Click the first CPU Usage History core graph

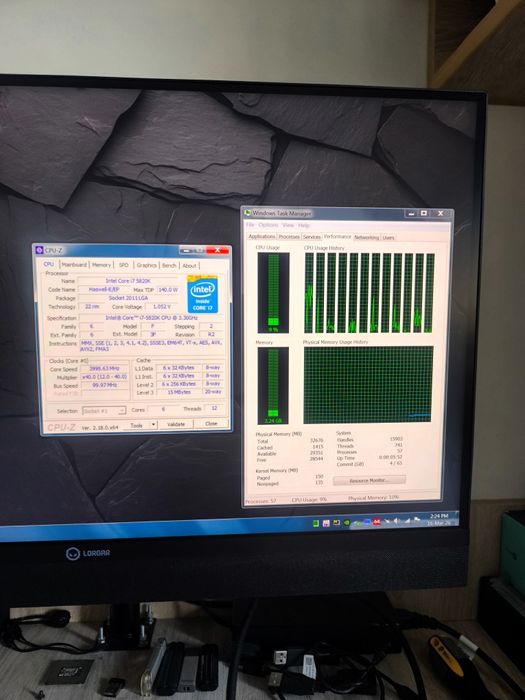tap(309, 293)
